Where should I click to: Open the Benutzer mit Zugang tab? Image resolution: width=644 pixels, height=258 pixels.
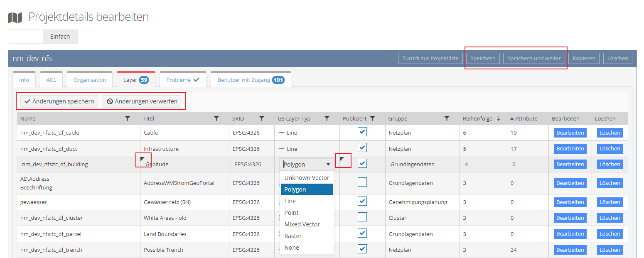(251, 80)
